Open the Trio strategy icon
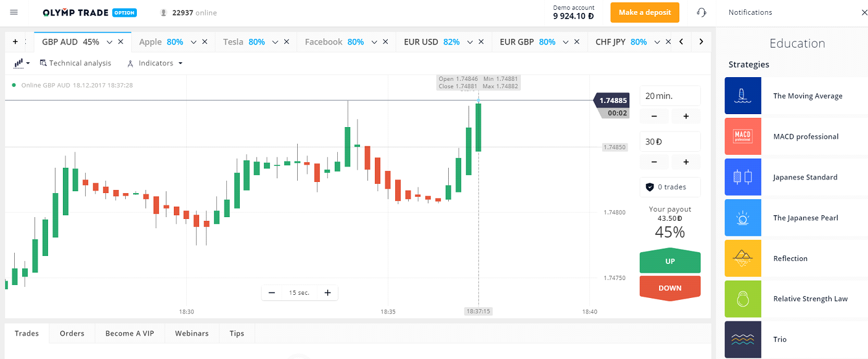Image resolution: width=868 pixels, height=359 pixels. click(743, 339)
